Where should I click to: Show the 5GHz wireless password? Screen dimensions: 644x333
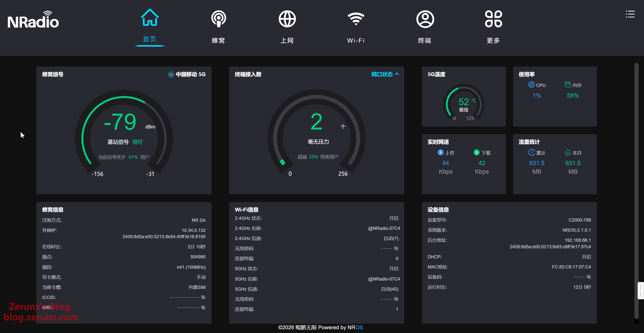[396, 299]
